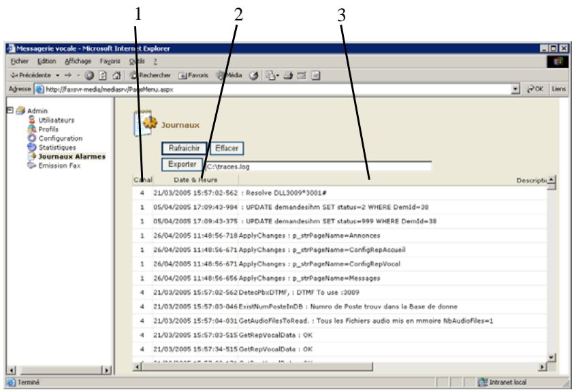
Task: Click right arrow of the tree pane scrollbar
Action: [106, 370]
